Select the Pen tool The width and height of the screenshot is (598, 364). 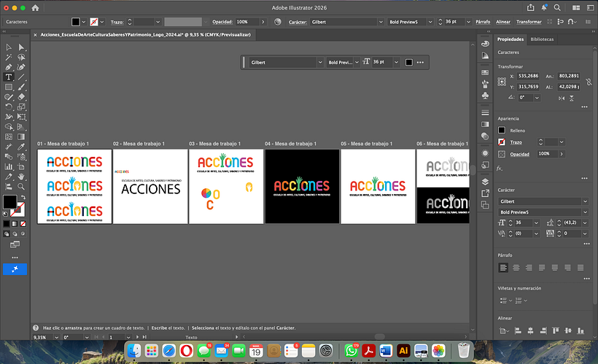[x=9, y=67]
